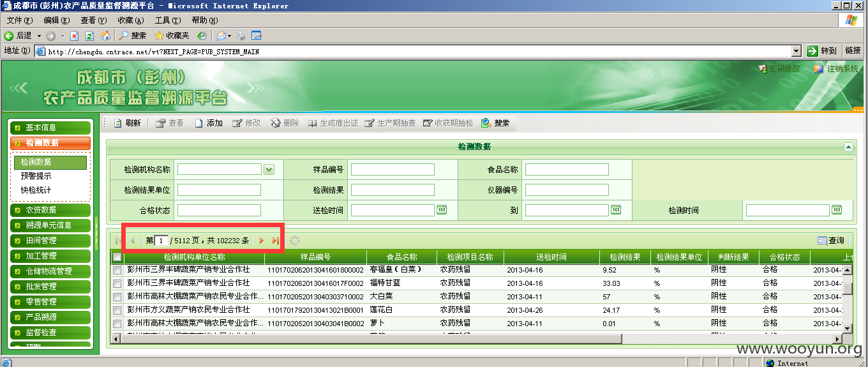
Task: Expand the 基本信息 sidebar section
Action: pos(50,128)
